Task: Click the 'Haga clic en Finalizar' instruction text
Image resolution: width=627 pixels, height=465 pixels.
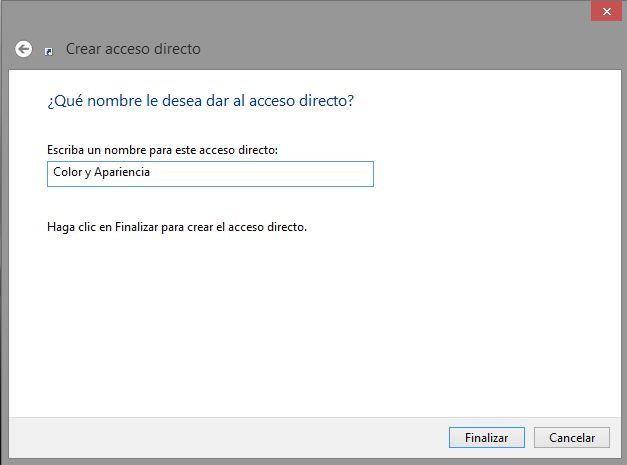Action: coord(177,227)
